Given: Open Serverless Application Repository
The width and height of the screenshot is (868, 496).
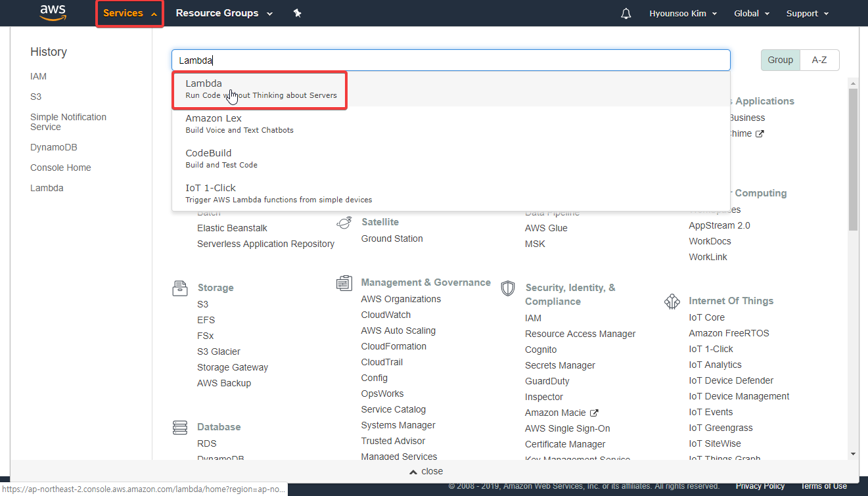Looking at the screenshot, I should tap(265, 244).
